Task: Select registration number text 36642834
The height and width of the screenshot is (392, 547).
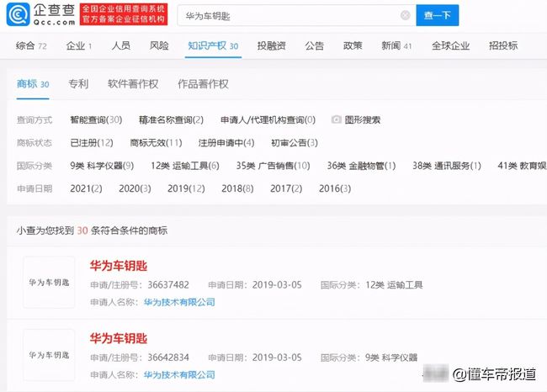Action: [168, 358]
